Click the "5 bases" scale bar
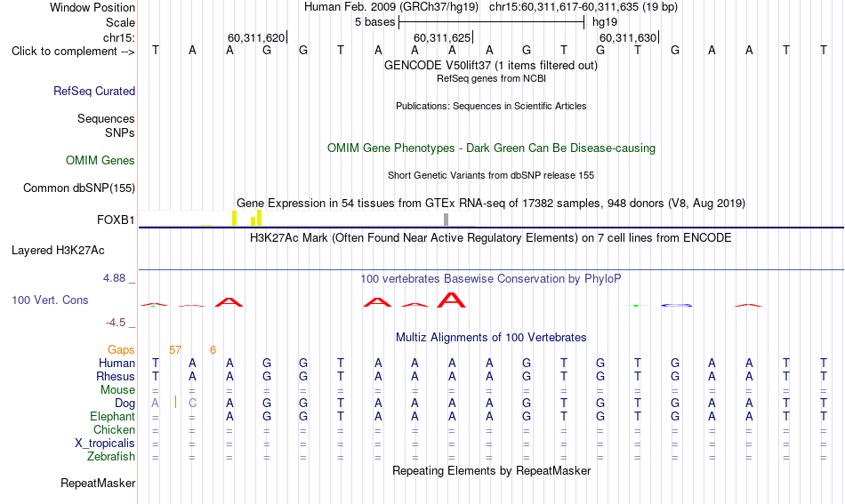This screenshot has width=845, height=504. click(491, 22)
